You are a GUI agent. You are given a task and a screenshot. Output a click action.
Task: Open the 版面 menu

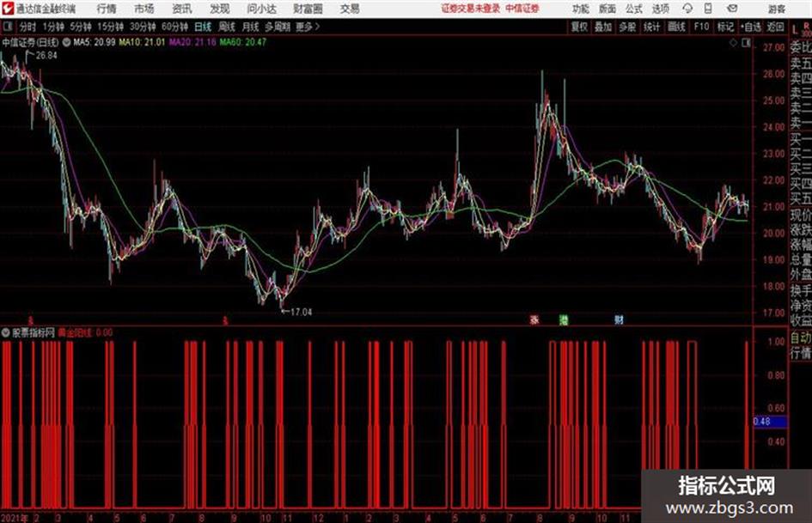[607, 9]
